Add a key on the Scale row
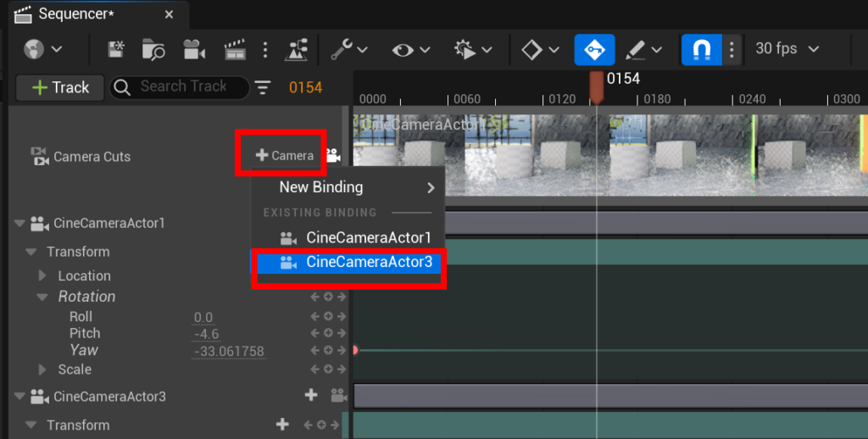The width and height of the screenshot is (868, 439). [x=328, y=370]
